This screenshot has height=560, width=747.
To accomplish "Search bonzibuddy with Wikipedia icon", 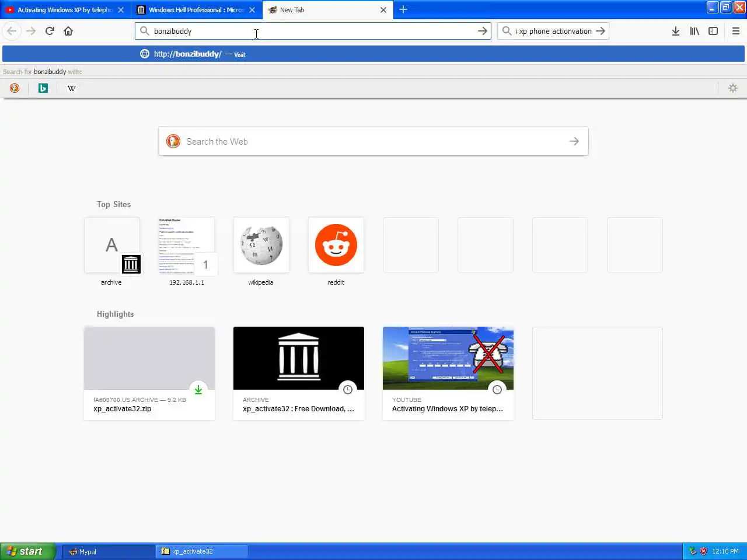I will (71, 88).
